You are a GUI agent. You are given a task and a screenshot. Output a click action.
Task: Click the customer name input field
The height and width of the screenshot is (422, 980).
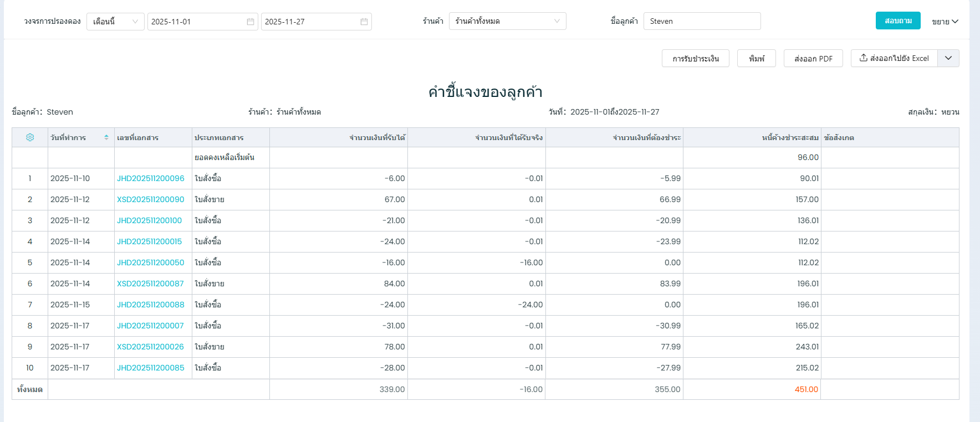click(702, 21)
